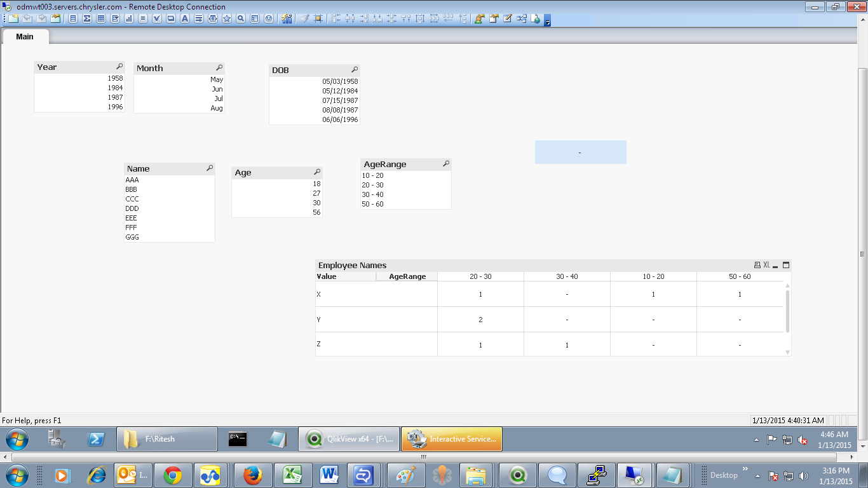Create a new Table Box object

pyautogui.click(x=101, y=19)
